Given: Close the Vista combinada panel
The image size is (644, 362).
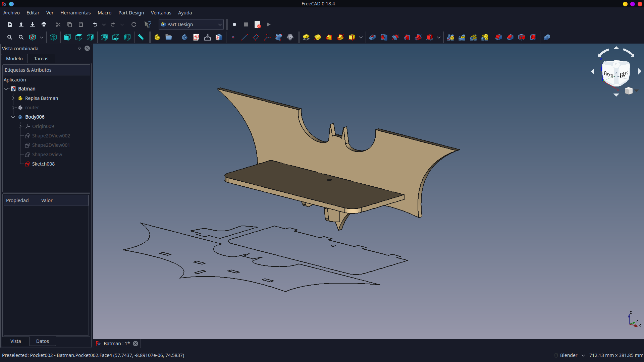Looking at the screenshot, I should point(87,48).
